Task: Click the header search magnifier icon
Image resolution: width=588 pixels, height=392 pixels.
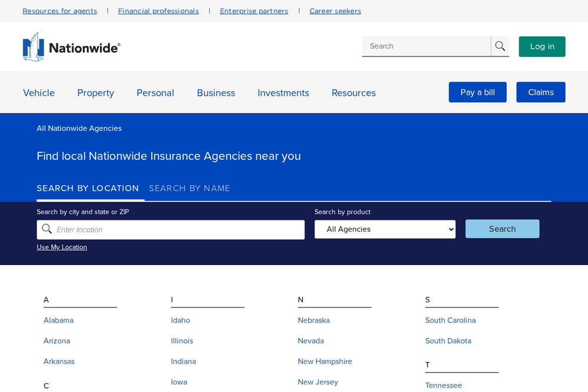Action: [x=500, y=46]
